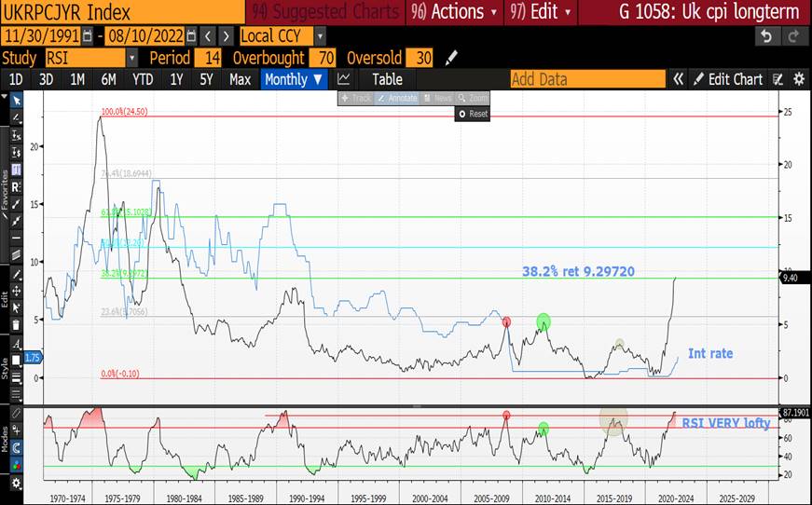Open chart settings gear in top bar

click(x=799, y=79)
